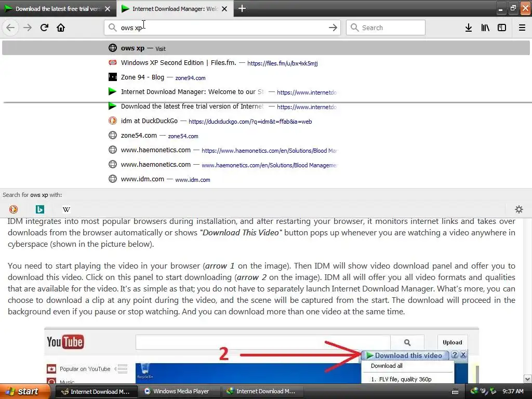Click 'Popular on YouTube' sidebar item
The height and width of the screenshot is (399, 532).
click(85, 369)
